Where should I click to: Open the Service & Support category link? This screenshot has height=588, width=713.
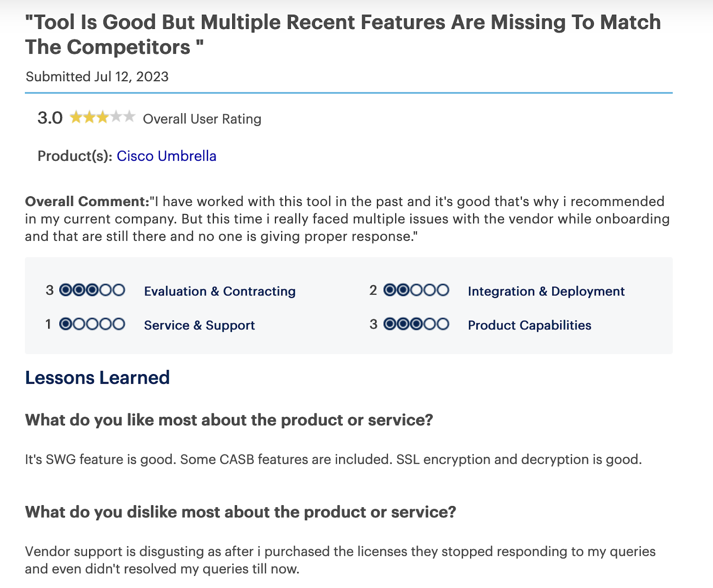pyautogui.click(x=199, y=325)
